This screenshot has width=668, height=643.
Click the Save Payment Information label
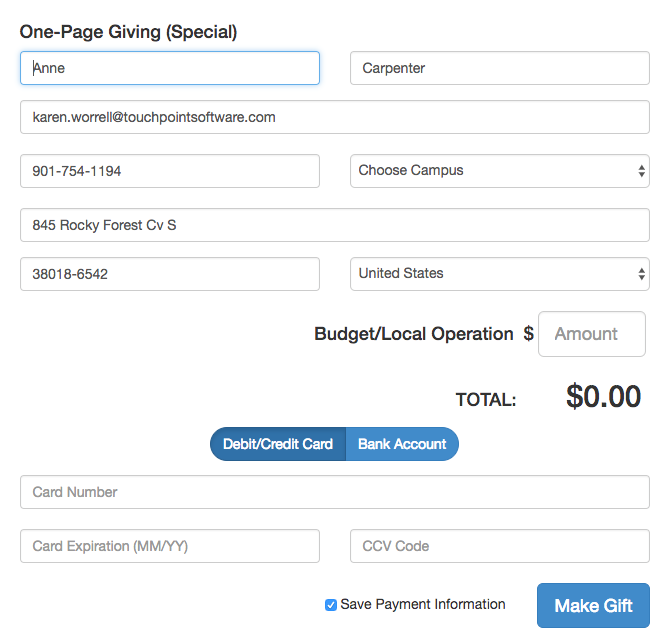[x=423, y=604]
